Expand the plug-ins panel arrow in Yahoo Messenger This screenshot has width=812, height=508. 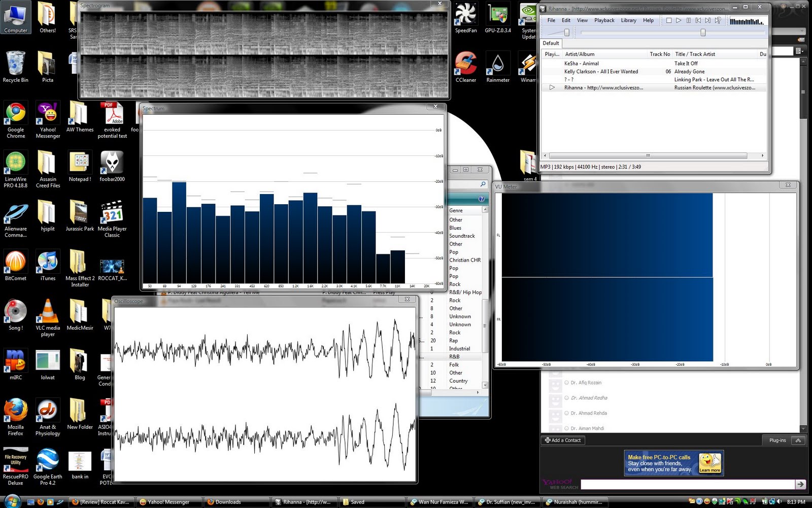798,440
